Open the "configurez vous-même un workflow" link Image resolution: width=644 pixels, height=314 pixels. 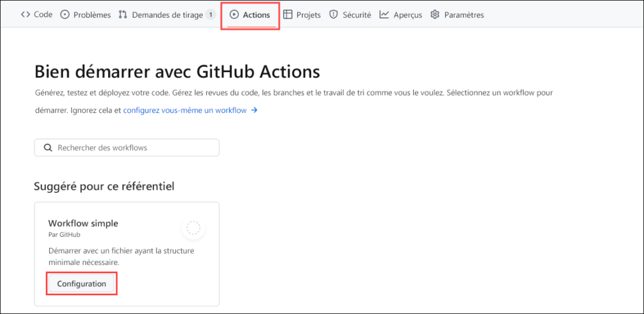click(x=185, y=111)
